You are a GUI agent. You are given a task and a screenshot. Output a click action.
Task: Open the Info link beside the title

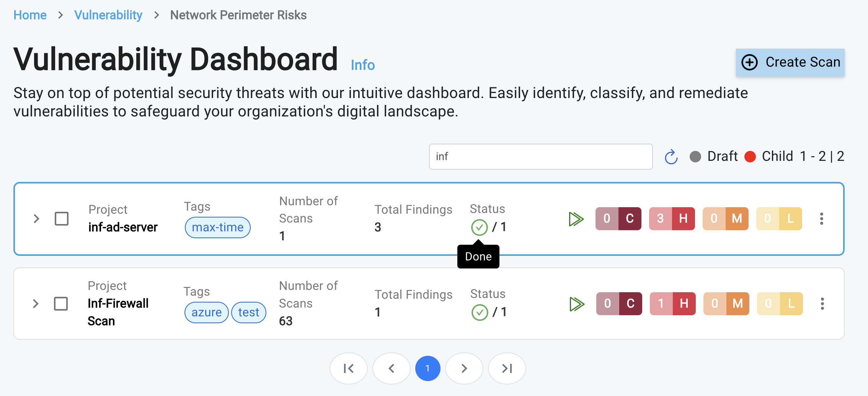362,65
